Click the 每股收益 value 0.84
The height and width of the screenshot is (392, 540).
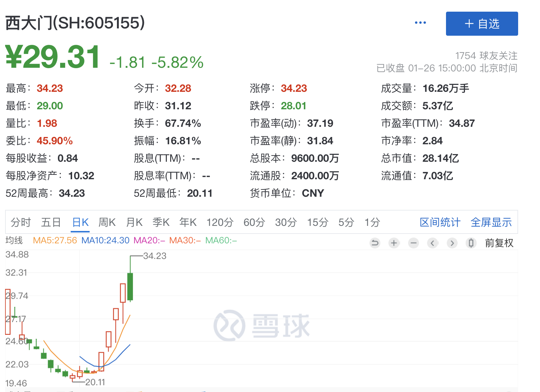click(68, 158)
